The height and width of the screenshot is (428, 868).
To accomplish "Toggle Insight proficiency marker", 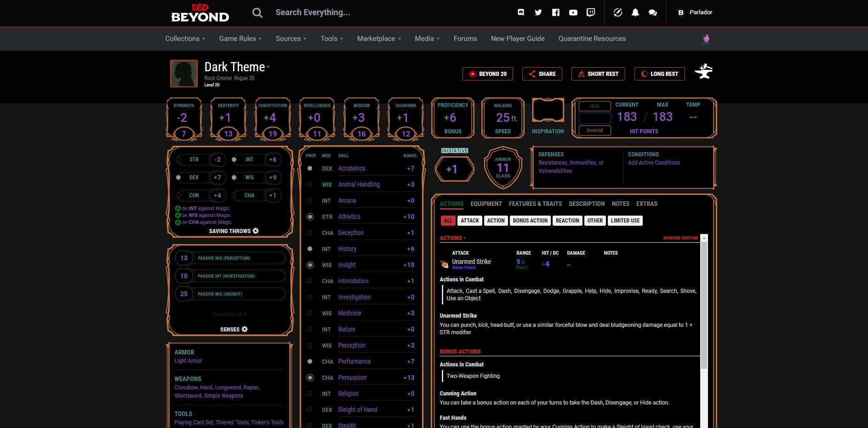I will pyautogui.click(x=310, y=265).
